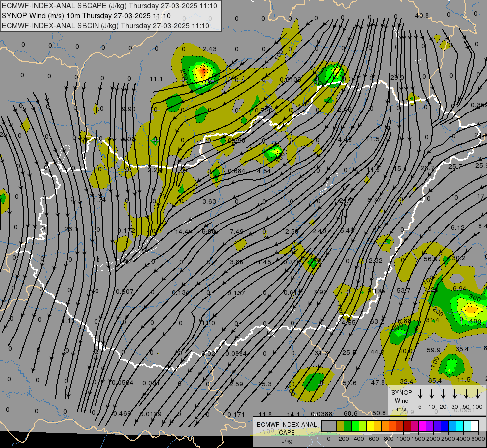The width and height of the screenshot is (487, 448).
Task: Click the 0.0564 value on the map
Action: pos(123,383)
